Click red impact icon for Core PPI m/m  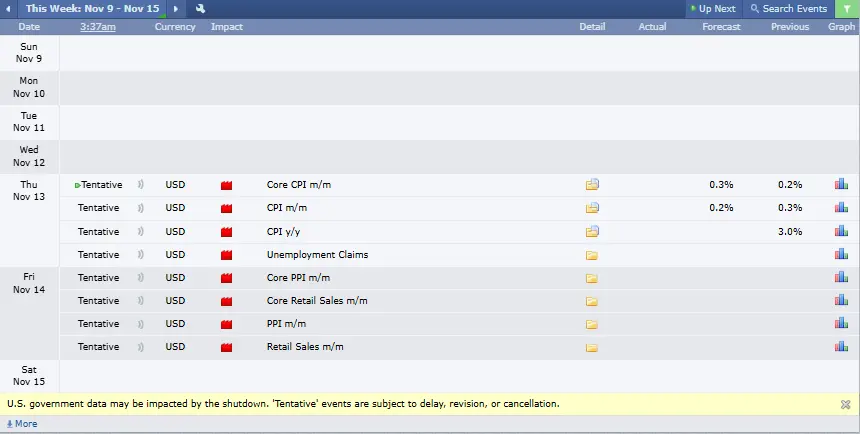coord(227,278)
